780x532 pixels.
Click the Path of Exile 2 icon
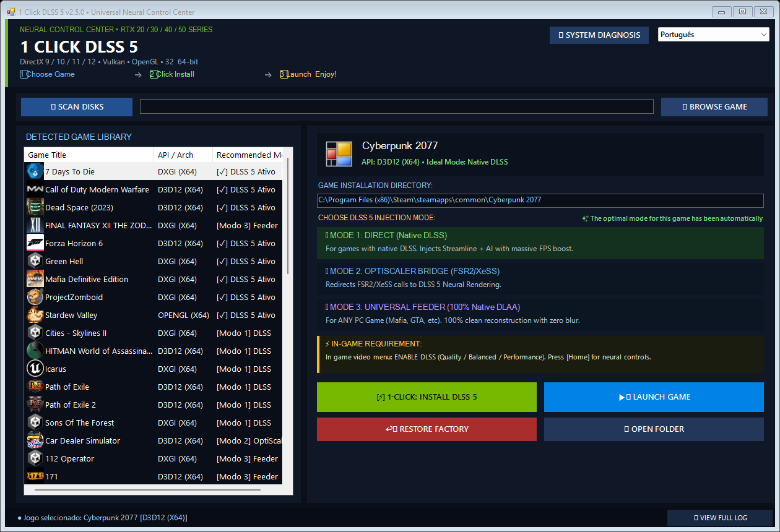(35, 405)
